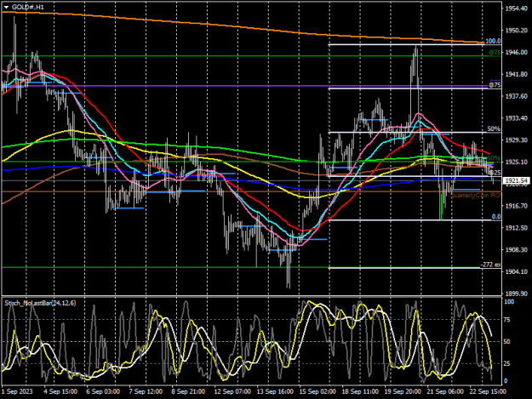Image resolution: width=532 pixels, height=399 pixels.
Task: Click the stochastic 75 level label
Action: click(x=507, y=320)
